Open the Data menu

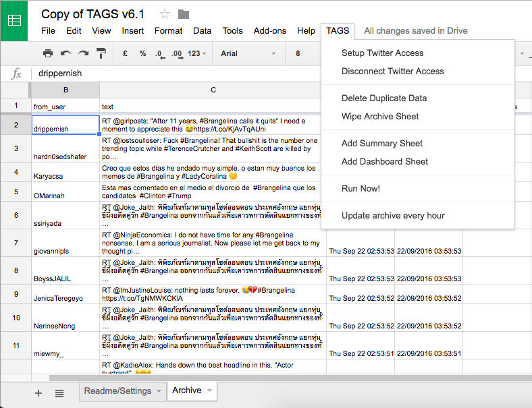tap(203, 31)
